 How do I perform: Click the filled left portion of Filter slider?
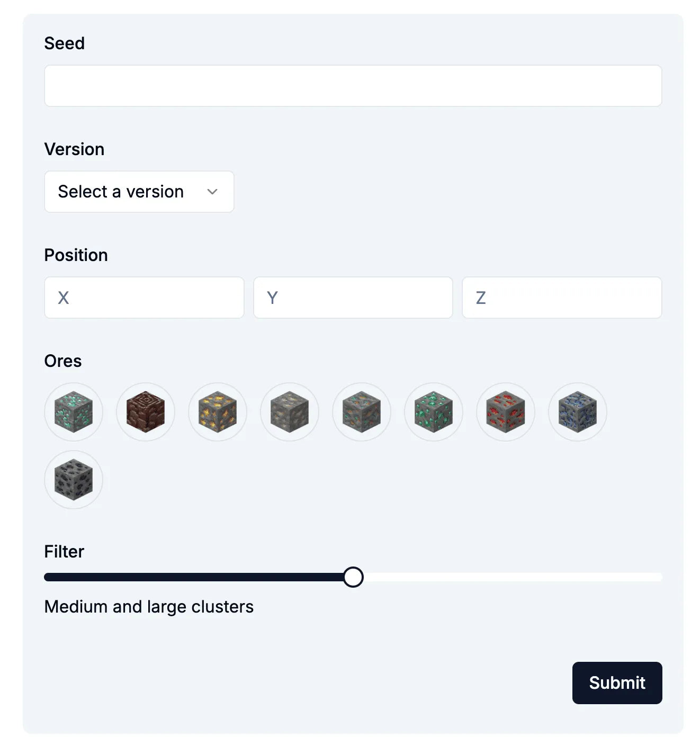[194, 577]
